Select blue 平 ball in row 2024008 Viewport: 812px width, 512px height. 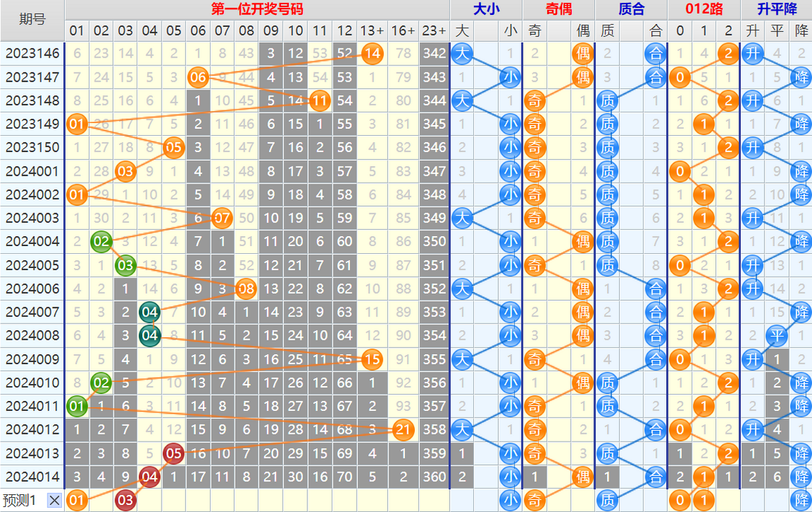[777, 336]
